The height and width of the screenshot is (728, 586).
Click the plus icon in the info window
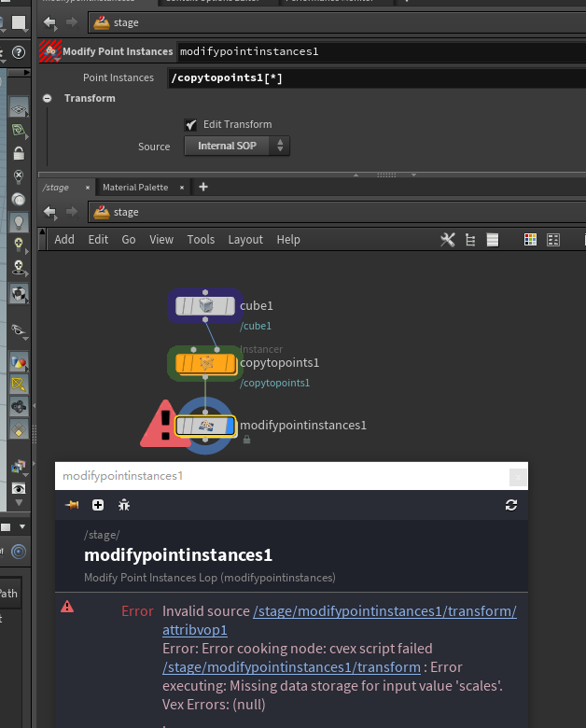click(x=98, y=505)
